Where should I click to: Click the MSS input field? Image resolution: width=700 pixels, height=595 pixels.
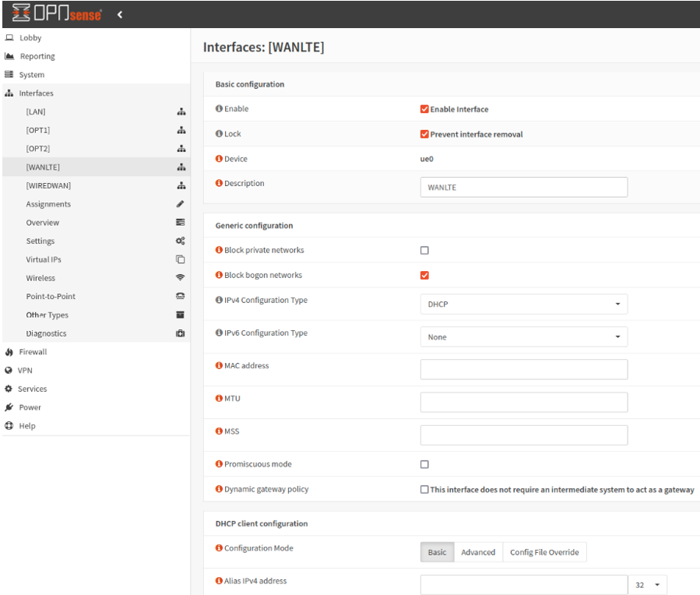(x=524, y=435)
